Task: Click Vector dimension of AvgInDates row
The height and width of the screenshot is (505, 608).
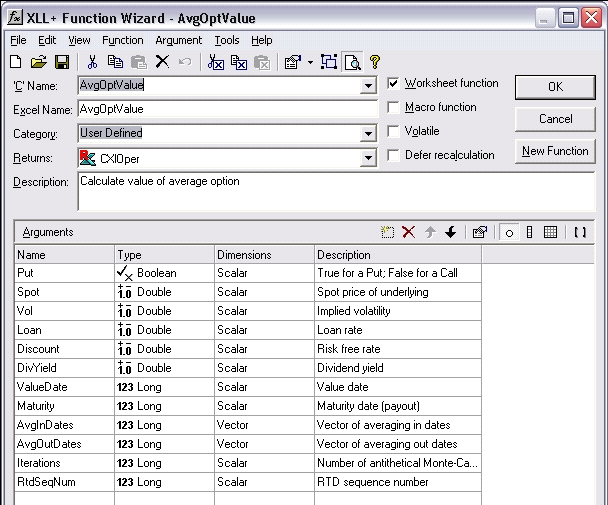Action: [264, 425]
